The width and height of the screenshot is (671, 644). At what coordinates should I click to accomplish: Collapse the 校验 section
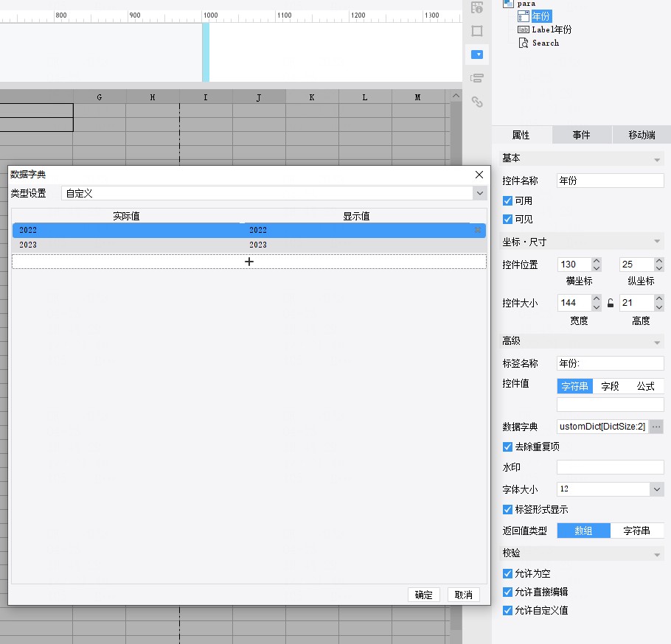657,555
